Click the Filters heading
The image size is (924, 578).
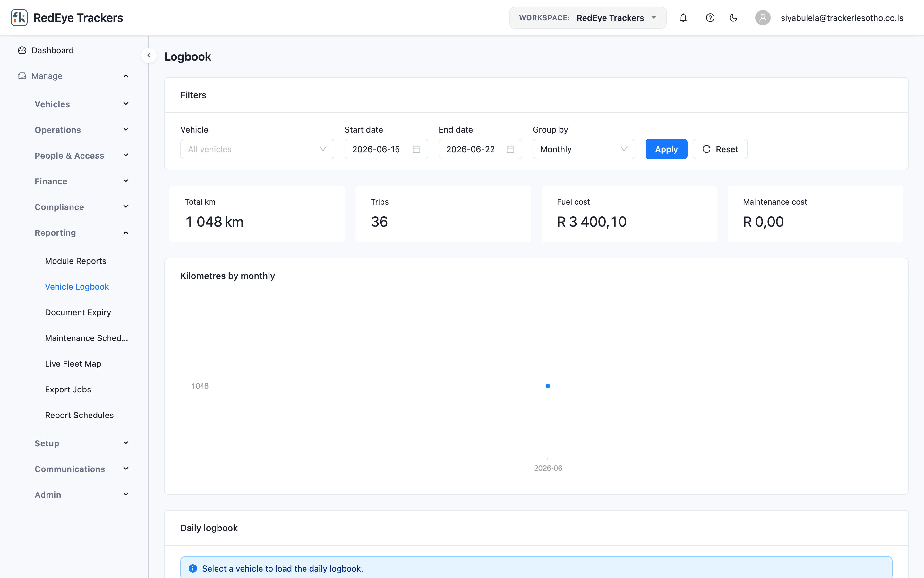193,95
